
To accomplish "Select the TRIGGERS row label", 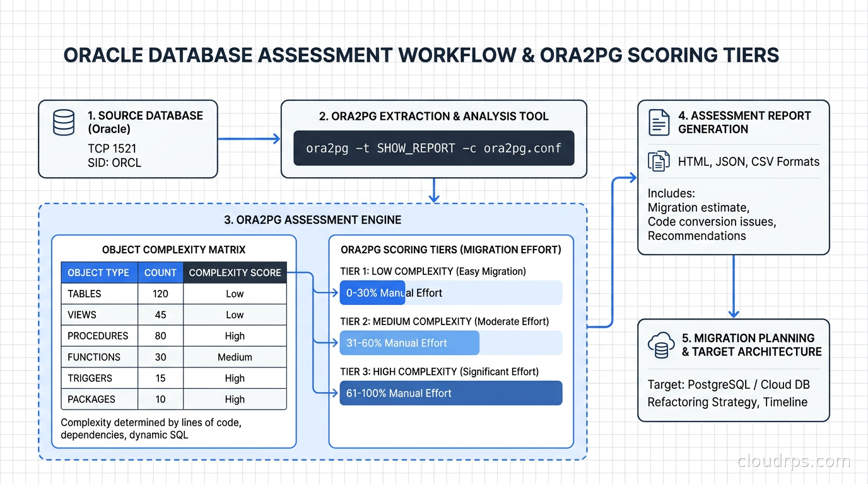I will pyautogui.click(x=90, y=378).
